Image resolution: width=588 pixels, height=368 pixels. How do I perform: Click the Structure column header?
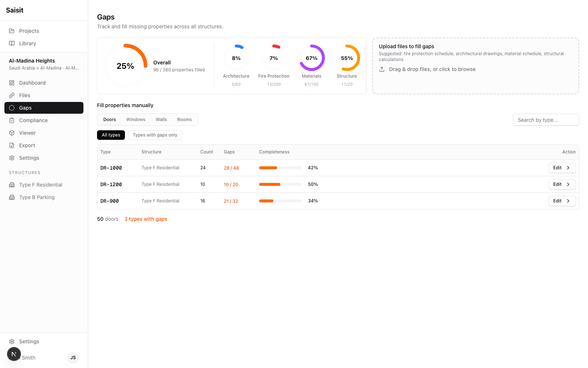(151, 152)
